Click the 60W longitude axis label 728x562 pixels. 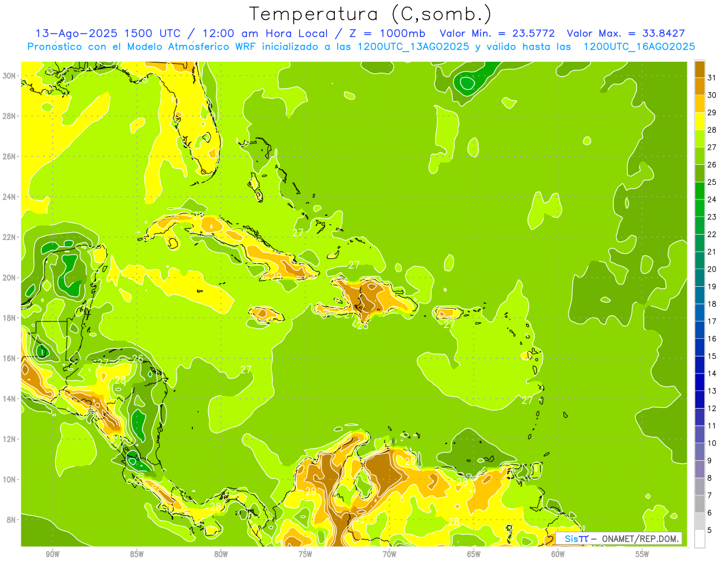point(558,554)
